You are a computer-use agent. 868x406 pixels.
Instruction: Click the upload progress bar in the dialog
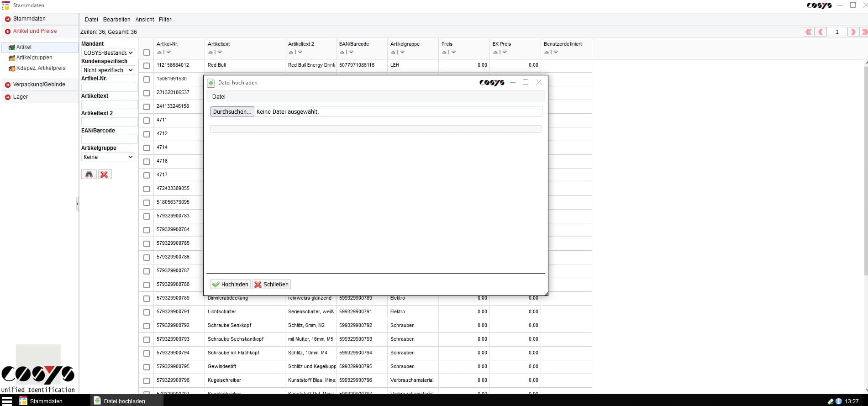tap(376, 129)
